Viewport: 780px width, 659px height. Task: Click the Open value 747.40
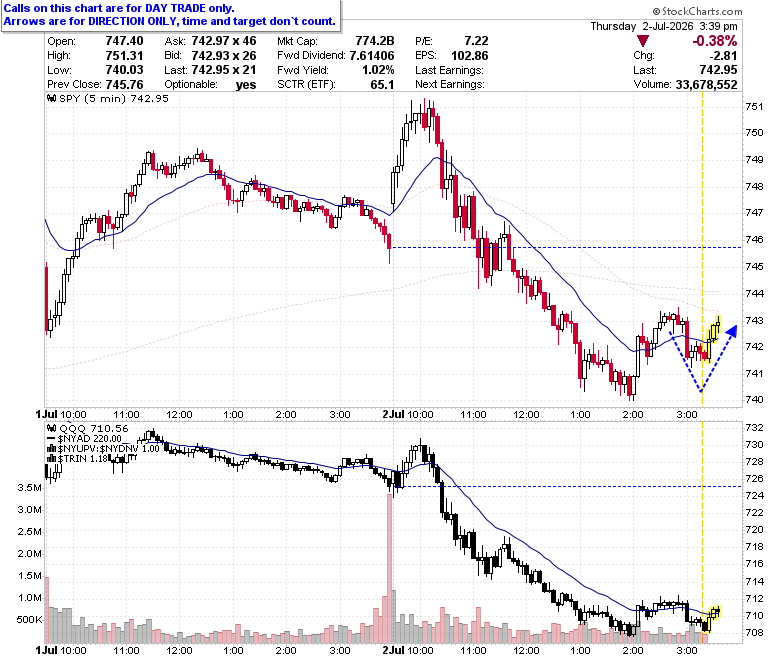pyautogui.click(x=124, y=41)
